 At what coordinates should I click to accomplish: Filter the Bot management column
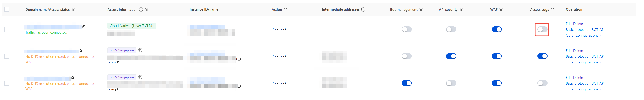pos(421,9)
